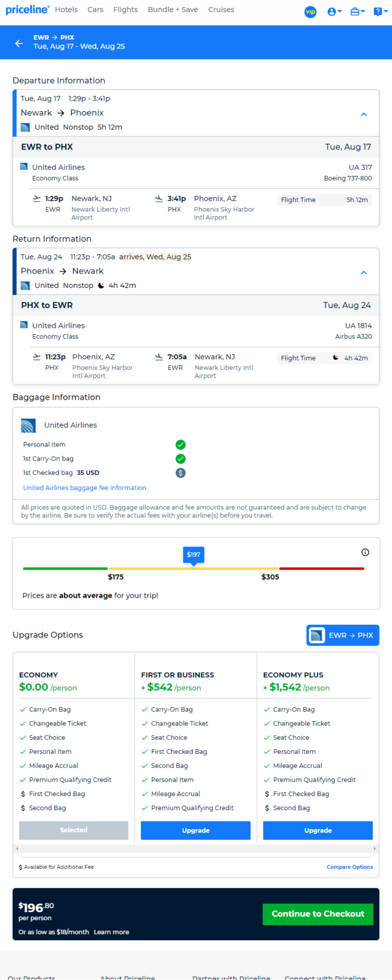Open the Flights nav item
Screen dimensions: 392x980
click(x=126, y=10)
